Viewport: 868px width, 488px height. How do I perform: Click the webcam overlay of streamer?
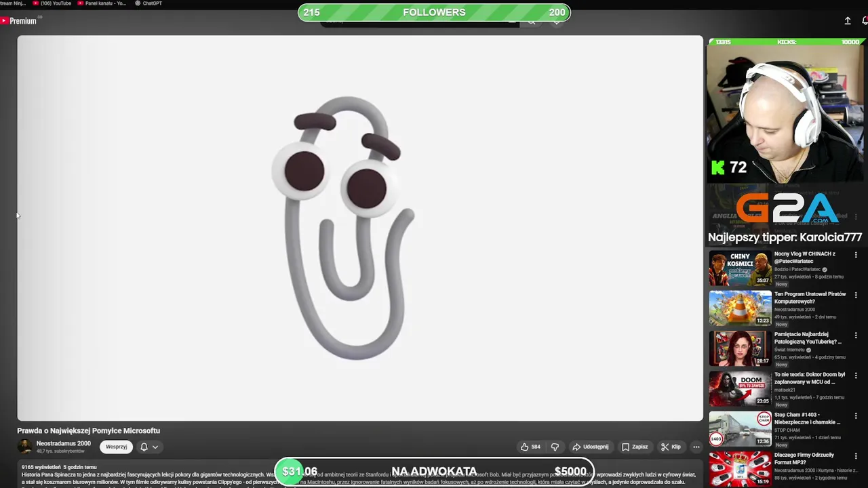(787, 115)
